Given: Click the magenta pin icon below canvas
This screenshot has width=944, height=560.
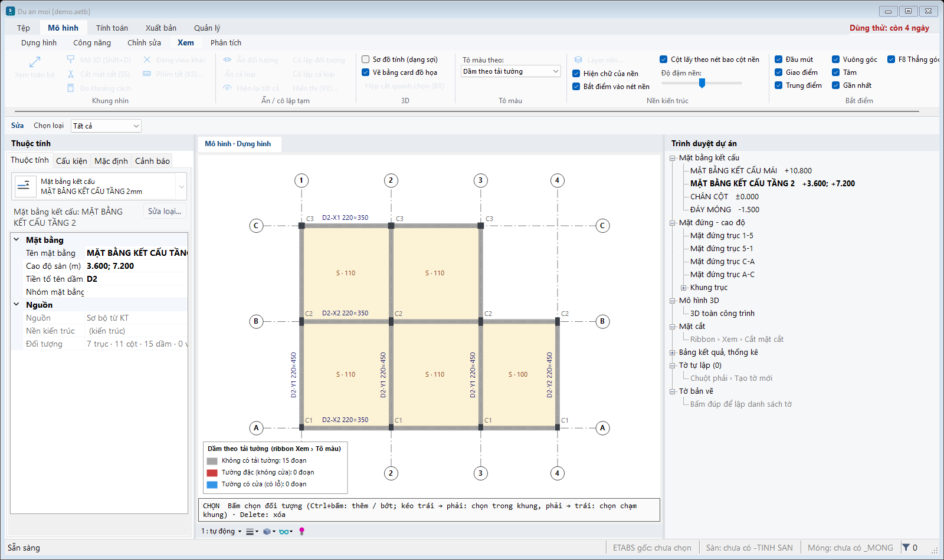Looking at the screenshot, I should [x=302, y=531].
